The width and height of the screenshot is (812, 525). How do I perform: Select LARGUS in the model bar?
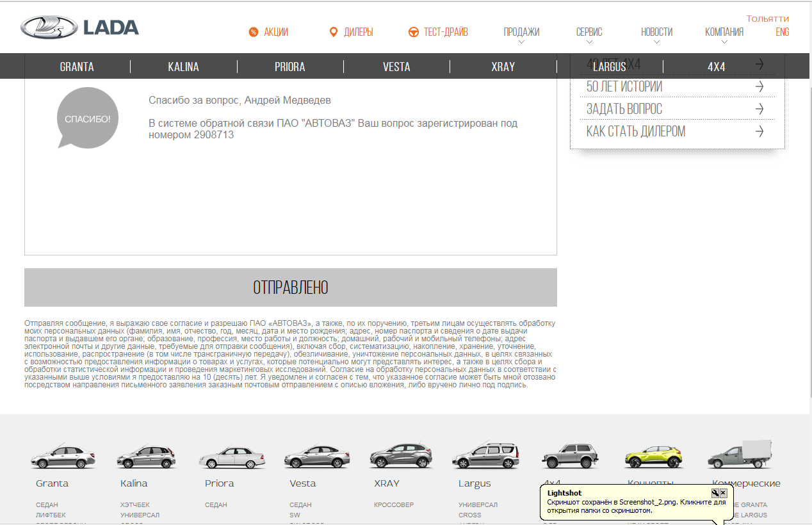point(610,67)
